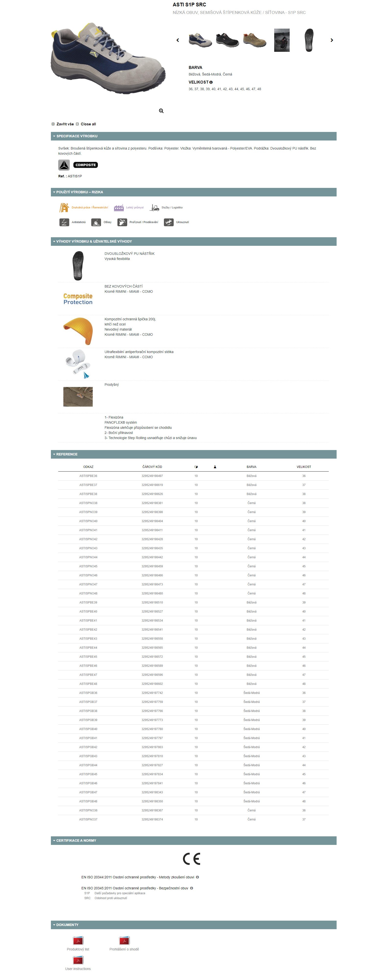The width and height of the screenshot is (387, 980).
Task: Click the CE marking logo
Action: [192, 859]
